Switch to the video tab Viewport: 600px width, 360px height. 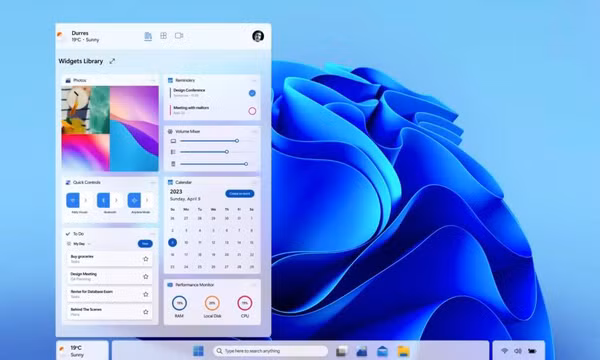[x=179, y=36]
